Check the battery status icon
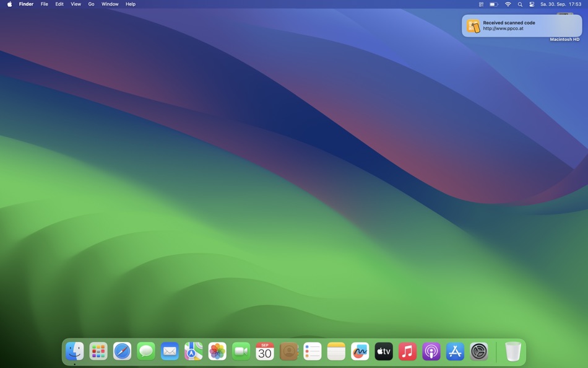The width and height of the screenshot is (588, 368). point(494,4)
